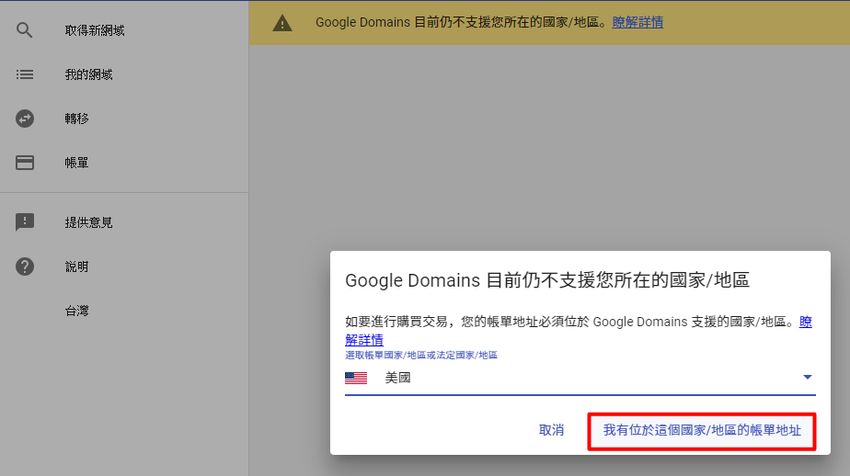Click the feedback speech bubble icon
The width and height of the screenshot is (850, 476).
pos(24,222)
